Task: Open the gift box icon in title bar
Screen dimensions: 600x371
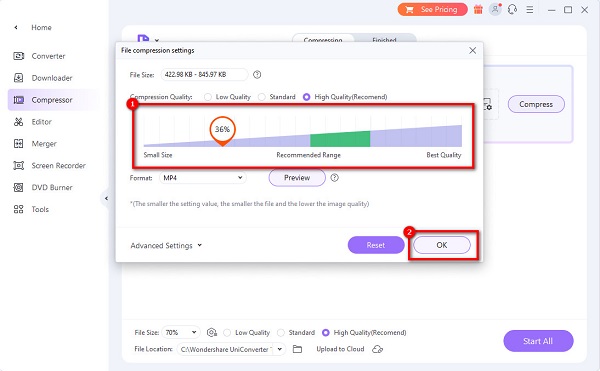Action: click(478, 9)
